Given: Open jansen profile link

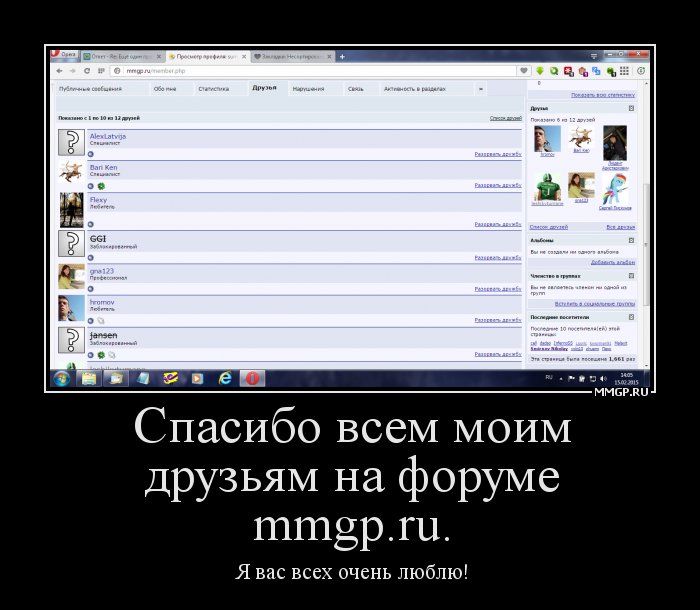Looking at the screenshot, I should pos(104,335).
